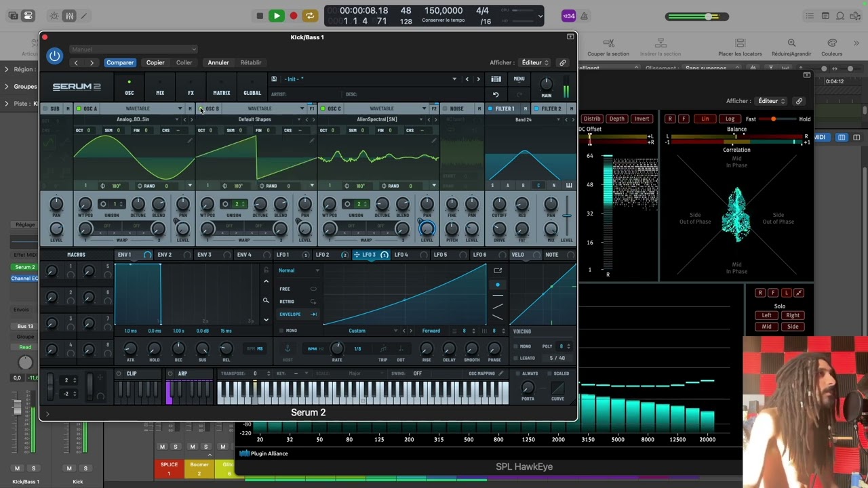Viewport: 868px width, 488px height.
Task: Select the flat line LFO shape
Action: pyautogui.click(x=498, y=296)
